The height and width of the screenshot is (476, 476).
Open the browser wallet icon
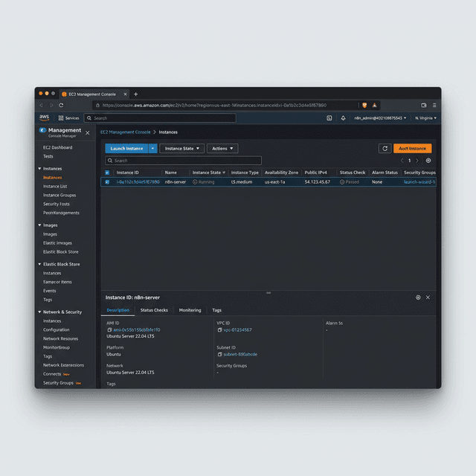[x=424, y=105]
